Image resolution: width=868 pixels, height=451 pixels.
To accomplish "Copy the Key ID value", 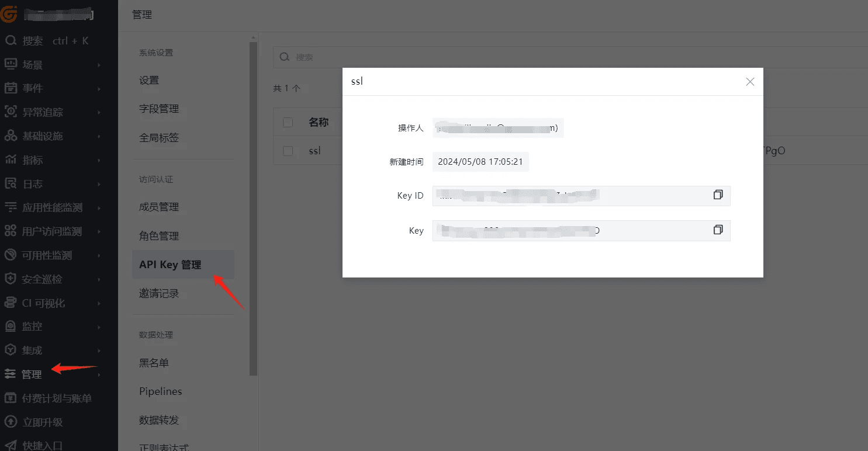I will tap(718, 195).
